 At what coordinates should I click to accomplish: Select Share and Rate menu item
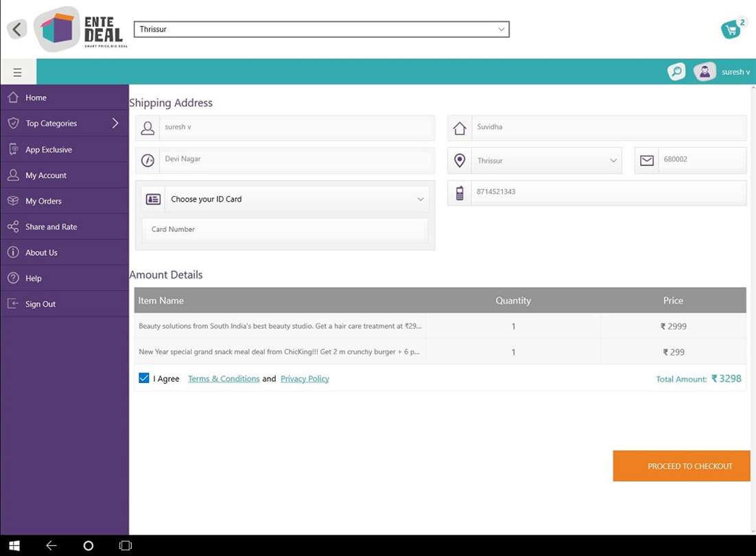[x=64, y=227]
